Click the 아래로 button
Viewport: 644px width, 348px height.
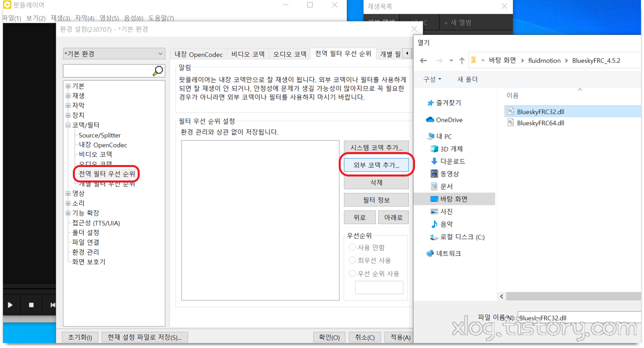point(393,217)
